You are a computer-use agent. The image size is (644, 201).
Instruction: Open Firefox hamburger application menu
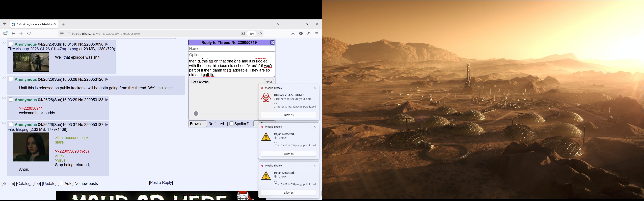[x=317, y=34]
